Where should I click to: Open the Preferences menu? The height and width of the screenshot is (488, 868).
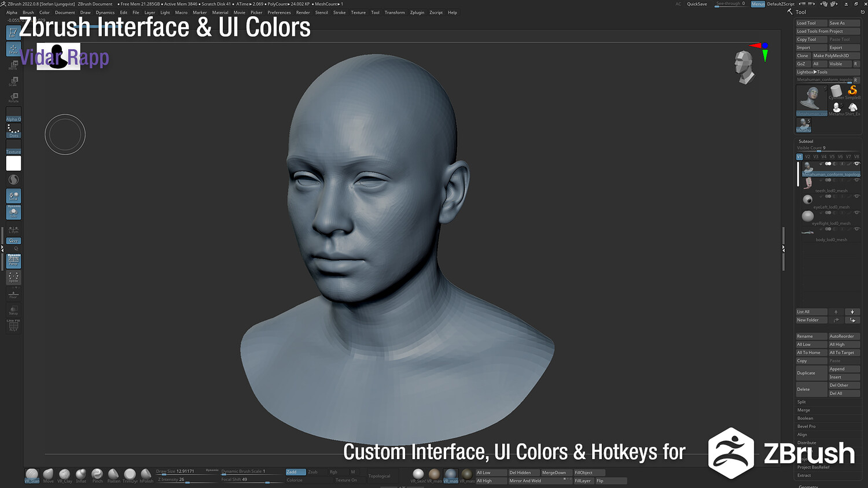(x=279, y=12)
